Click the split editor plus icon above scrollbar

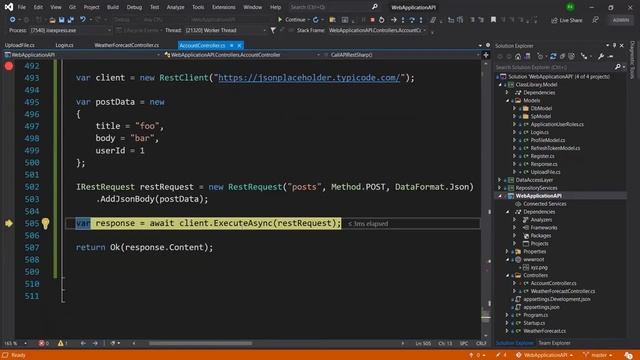click(486, 55)
